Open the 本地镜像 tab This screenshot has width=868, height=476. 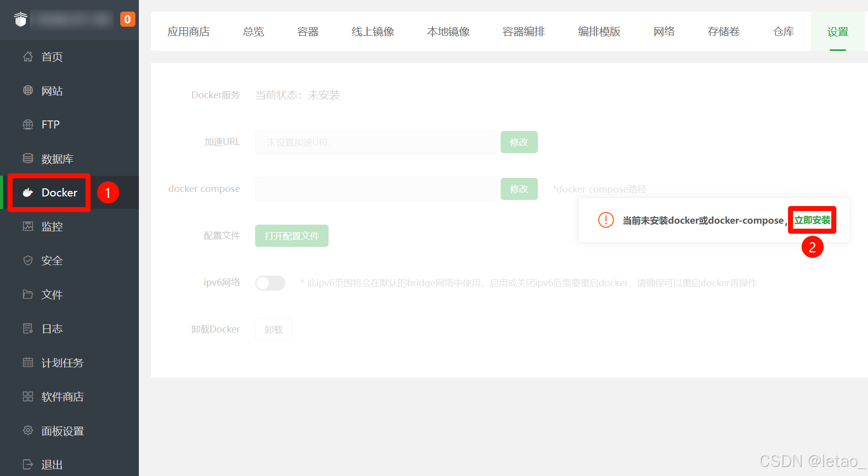point(448,32)
